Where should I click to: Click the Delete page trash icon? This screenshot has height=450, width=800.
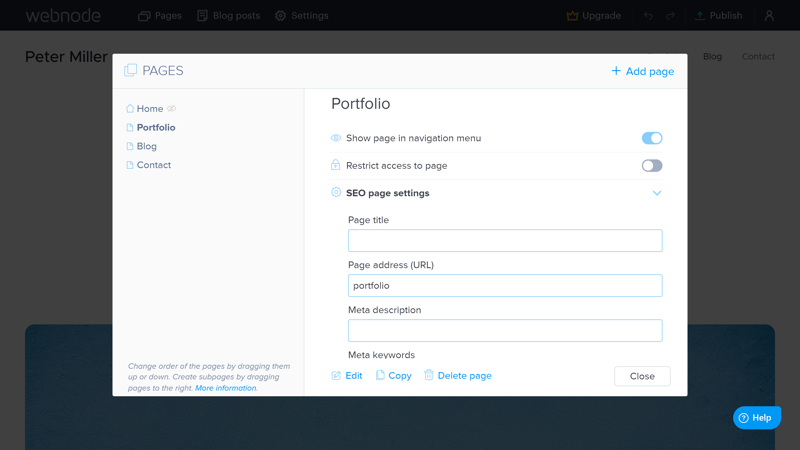[x=429, y=375]
